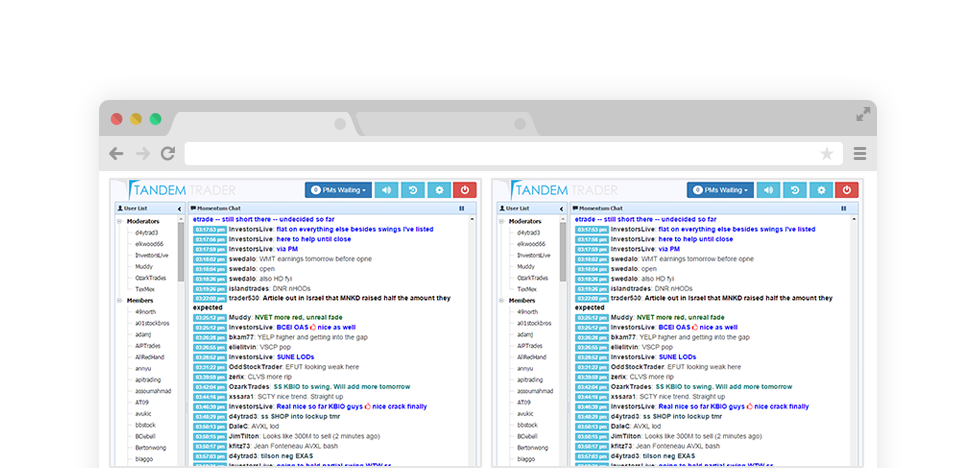Click the Tandem Trader logo in right window
Image resolution: width=965 pixels, height=468 pixels.
coord(563,190)
